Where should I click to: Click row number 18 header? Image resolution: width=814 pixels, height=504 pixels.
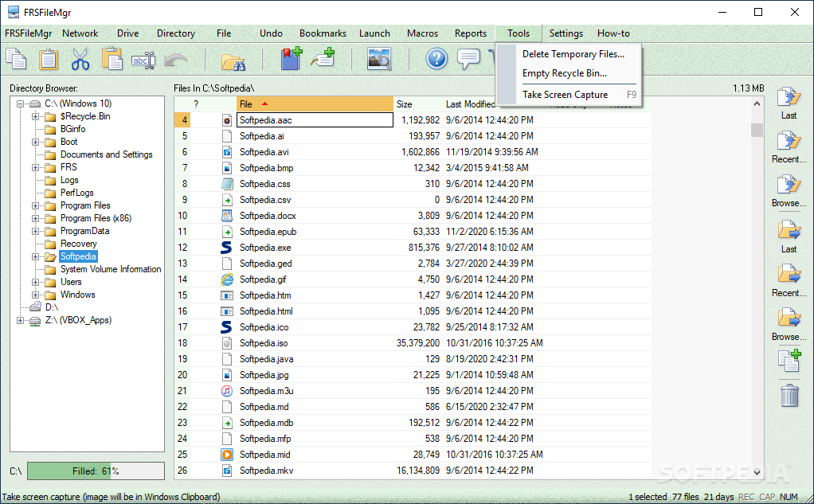182,343
